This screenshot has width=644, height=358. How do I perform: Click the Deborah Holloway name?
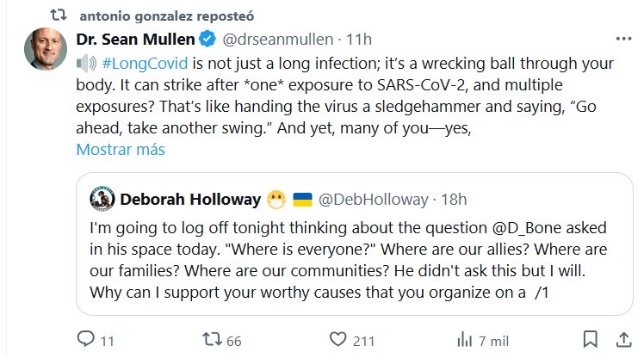pos(190,200)
